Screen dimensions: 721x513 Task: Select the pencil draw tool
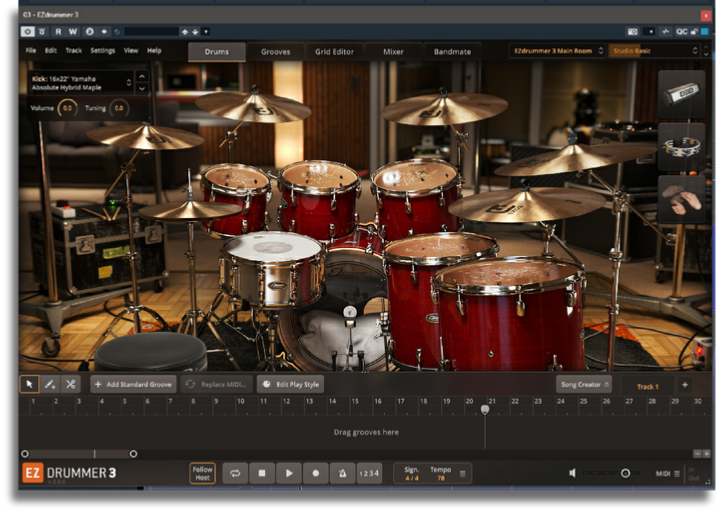[x=49, y=384]
